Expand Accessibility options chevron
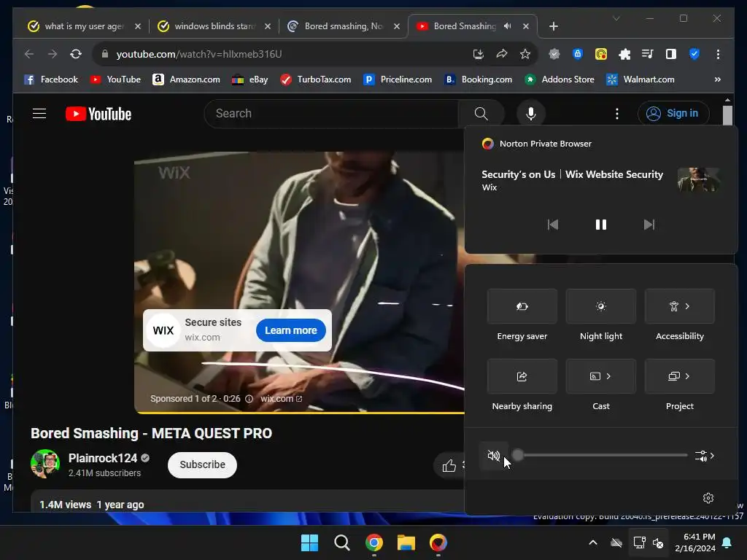Viewport: 747px width, 560px height. coord(687,306)
